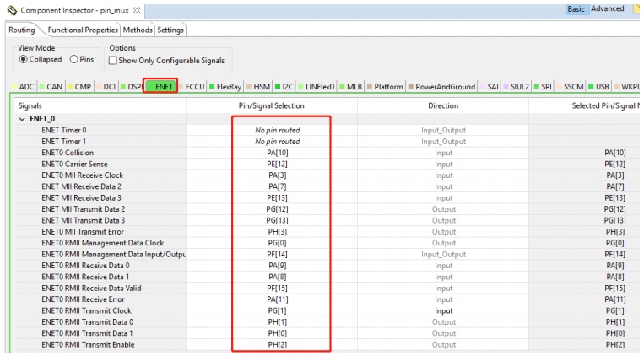This screenshot has width=644, height=356.
Task: Click the Pin/Signal Selection column header
Action: [272, 105]
